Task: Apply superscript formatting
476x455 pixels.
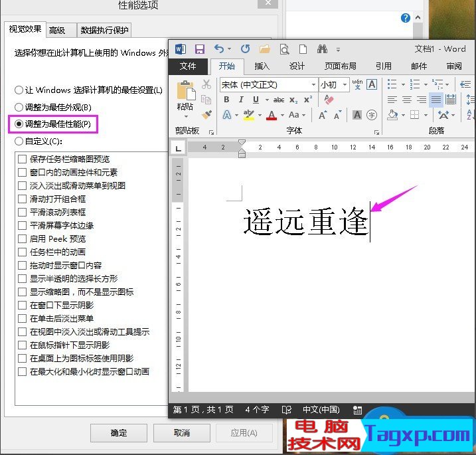Action: coord(308,100)
